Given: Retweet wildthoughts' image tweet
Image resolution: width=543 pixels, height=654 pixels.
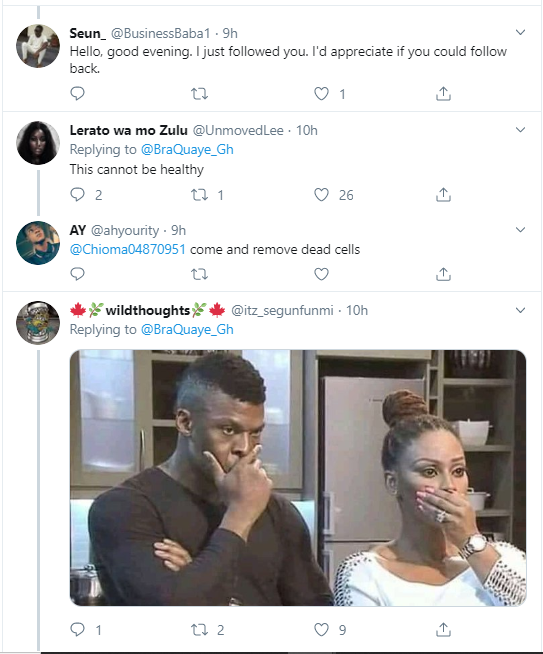Looking at the screenshot, I should click(x=199, y=630).
